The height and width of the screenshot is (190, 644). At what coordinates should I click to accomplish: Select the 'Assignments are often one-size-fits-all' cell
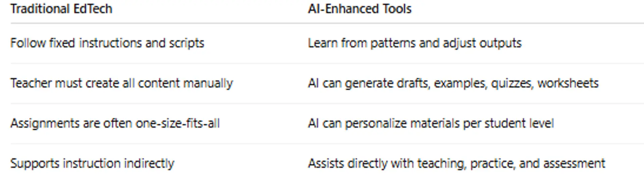115,123
